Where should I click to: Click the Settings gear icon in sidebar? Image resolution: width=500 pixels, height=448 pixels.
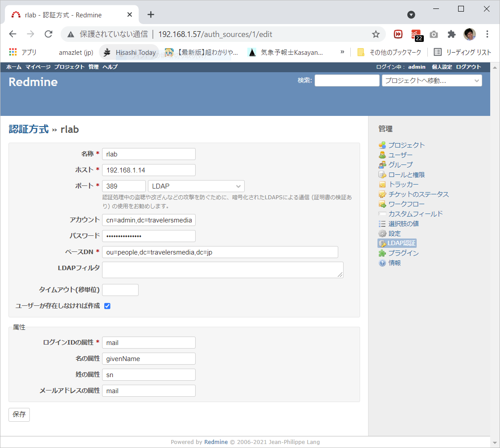click(x=382, y=234)
